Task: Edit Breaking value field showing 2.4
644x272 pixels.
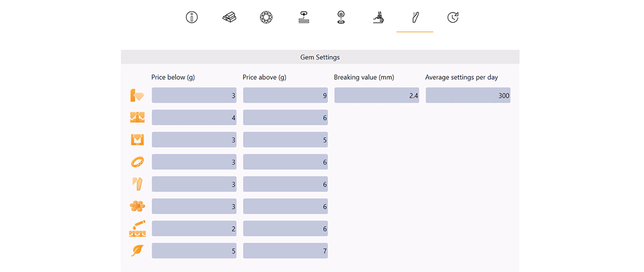Action: 377,95
